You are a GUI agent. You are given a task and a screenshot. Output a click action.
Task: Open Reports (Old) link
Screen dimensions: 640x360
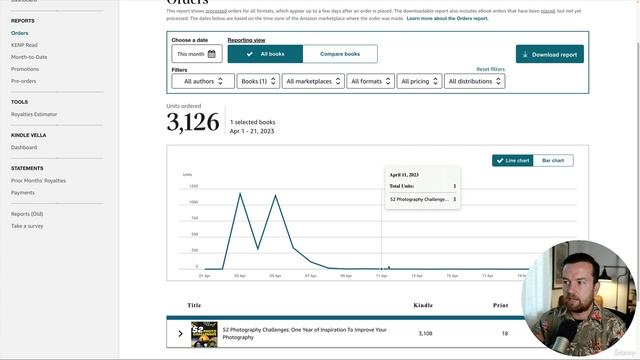click(27, 214)
